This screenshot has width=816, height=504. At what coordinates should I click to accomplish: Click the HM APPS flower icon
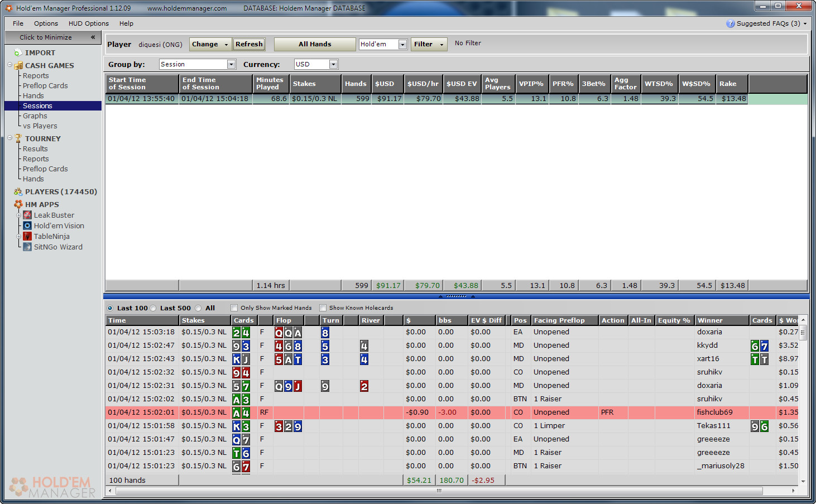[x=18, y=204]
